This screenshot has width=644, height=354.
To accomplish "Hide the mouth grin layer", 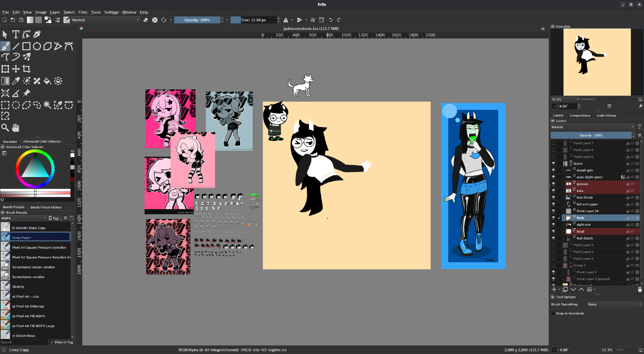I will tap(553, 170).
